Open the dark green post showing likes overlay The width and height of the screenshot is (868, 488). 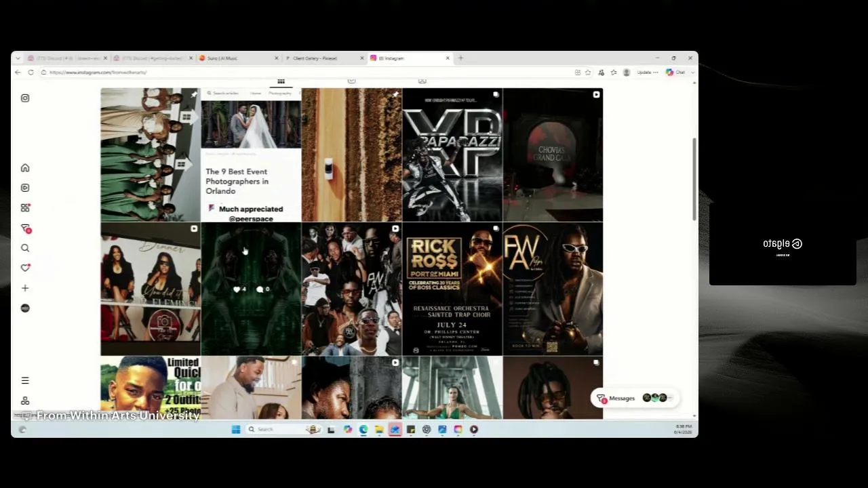click(251, 289)
